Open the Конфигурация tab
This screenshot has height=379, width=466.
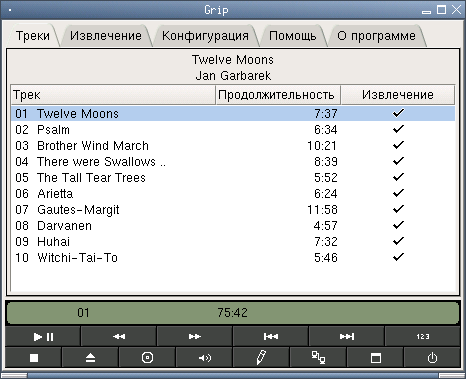click(x=205, y=36)
